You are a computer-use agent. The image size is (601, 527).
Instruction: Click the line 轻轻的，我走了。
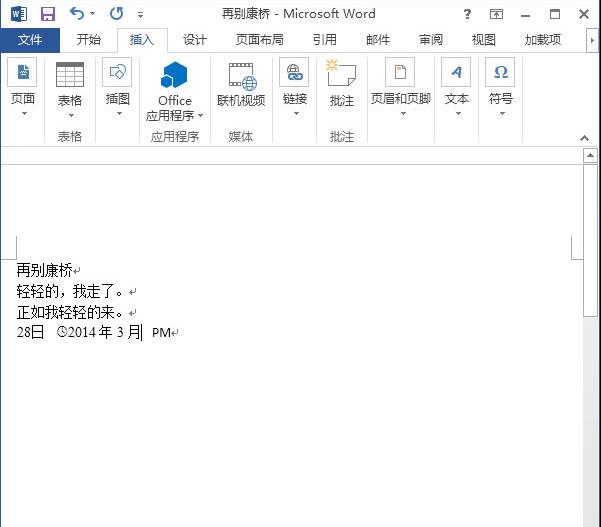point(70,291)
